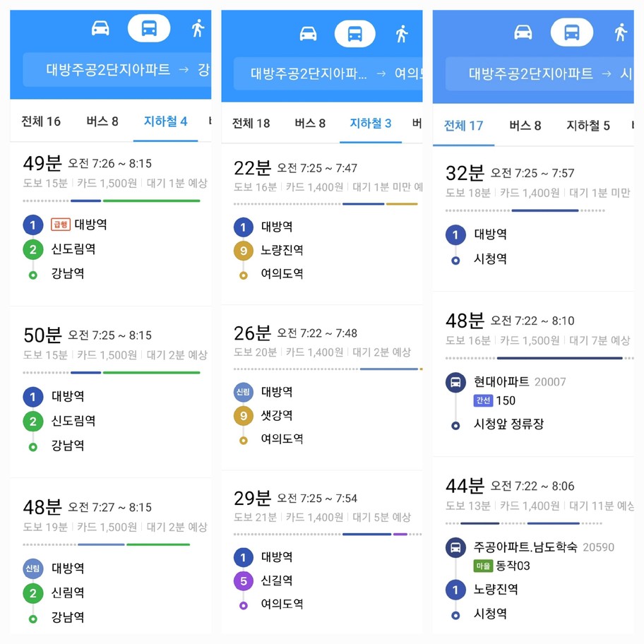Tap line 5 badge beside 신길역
This screenshot has height=644, width=644.
[x=244, y=580]
